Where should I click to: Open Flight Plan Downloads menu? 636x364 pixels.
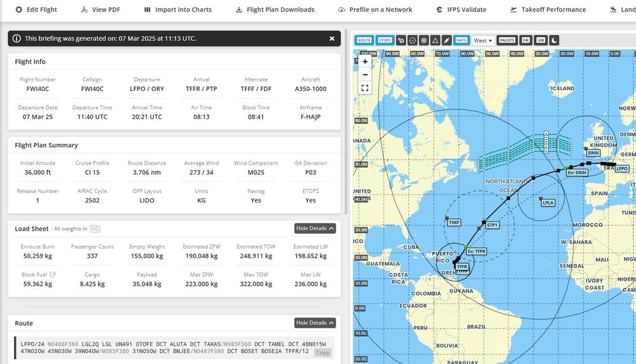point(275,10)
